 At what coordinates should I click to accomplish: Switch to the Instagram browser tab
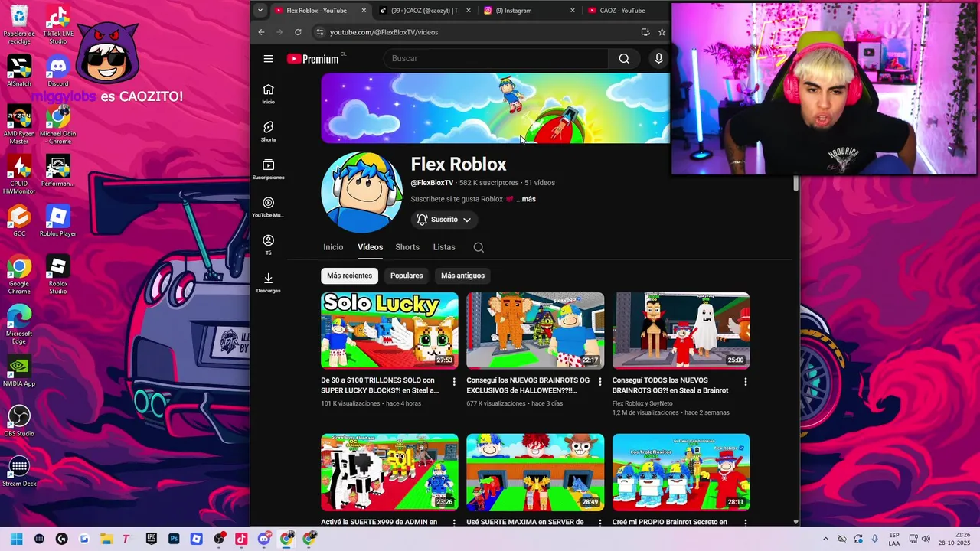(x=529, y=11)
